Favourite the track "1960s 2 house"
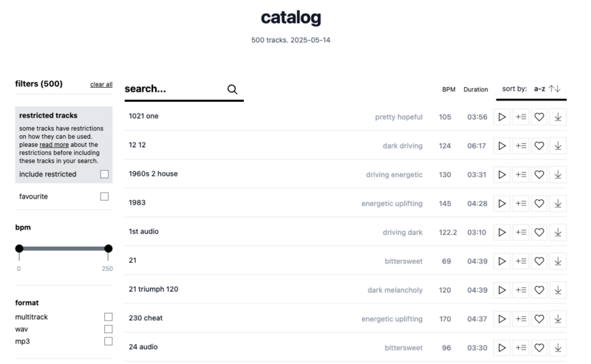 click(539, 174)
